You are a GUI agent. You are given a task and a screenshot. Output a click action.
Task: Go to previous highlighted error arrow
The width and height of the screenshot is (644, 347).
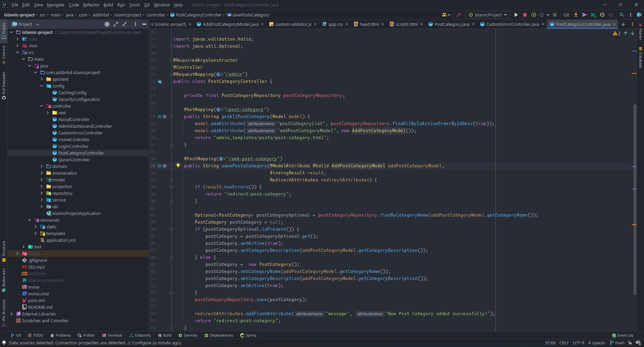(x=626, y=33)
